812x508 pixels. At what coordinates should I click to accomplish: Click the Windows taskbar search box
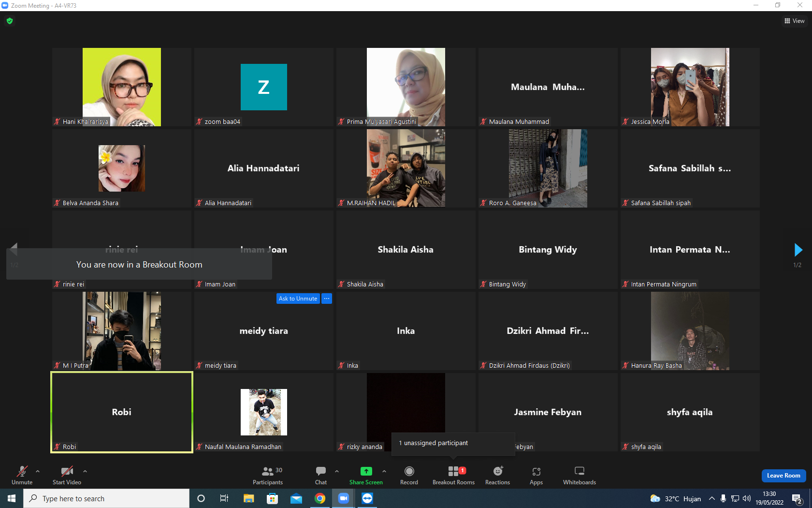pyautogui.click(x=106, y=498)
